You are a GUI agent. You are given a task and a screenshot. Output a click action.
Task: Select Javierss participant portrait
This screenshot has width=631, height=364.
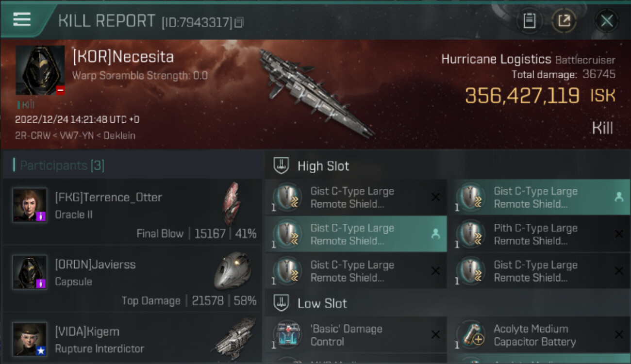30,272
